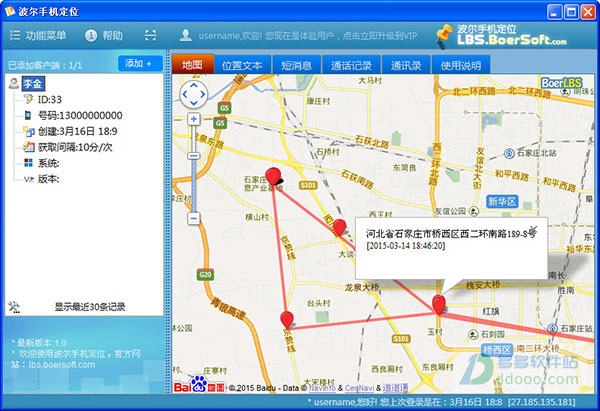Click the user avatar icon in the top bar

coord(186,35)
